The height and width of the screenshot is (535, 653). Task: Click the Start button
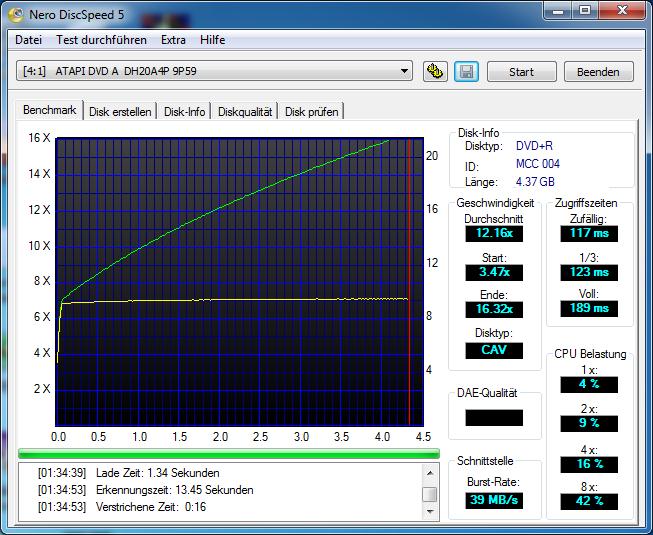[521, 72]
